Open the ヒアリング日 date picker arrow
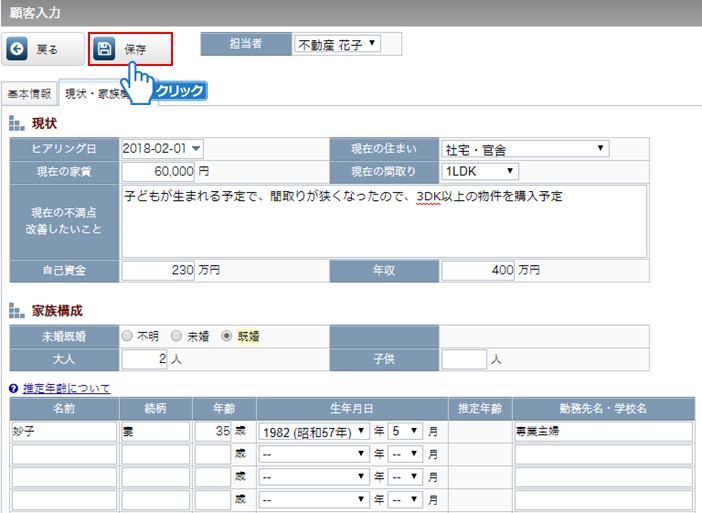The image size is (702, 513). coord(196,148)
